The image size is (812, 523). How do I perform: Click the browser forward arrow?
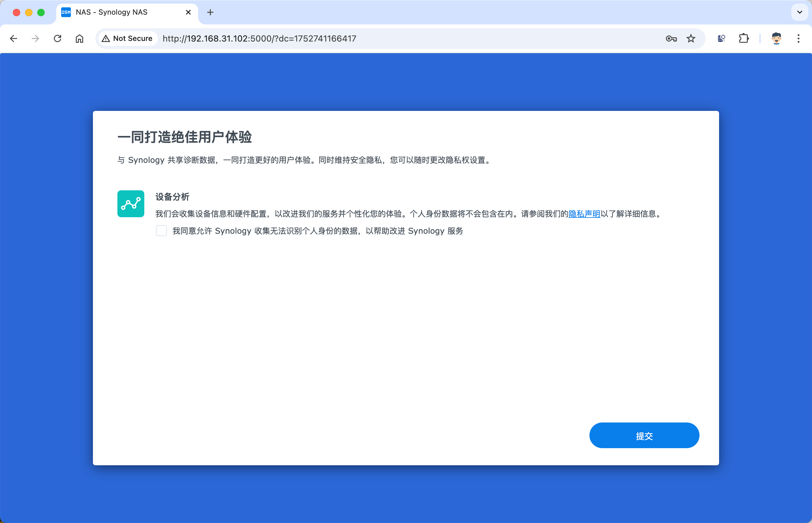click(x=35, y=39)
